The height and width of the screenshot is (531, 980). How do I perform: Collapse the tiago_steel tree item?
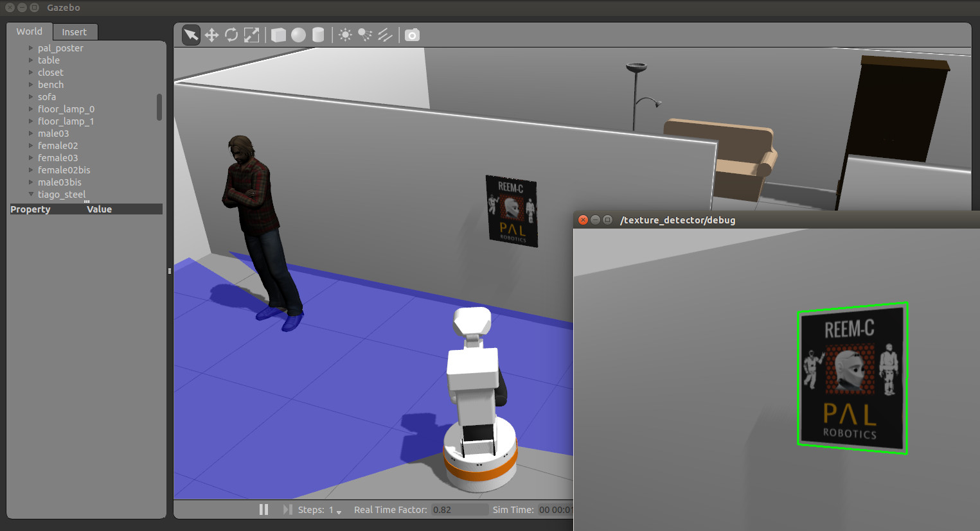pyautogui.click(x=31, y=194)
